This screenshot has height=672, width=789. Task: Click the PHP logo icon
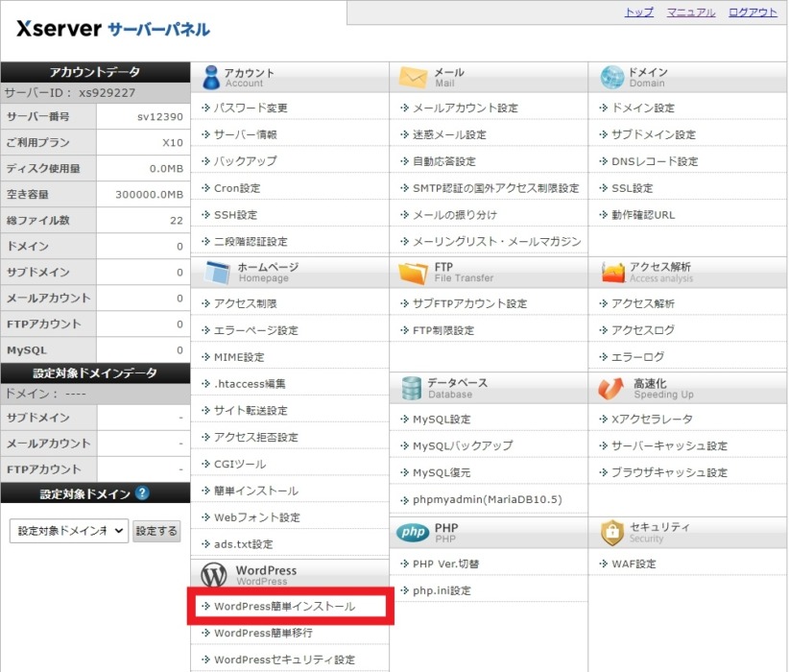click(x=413, y=532)
